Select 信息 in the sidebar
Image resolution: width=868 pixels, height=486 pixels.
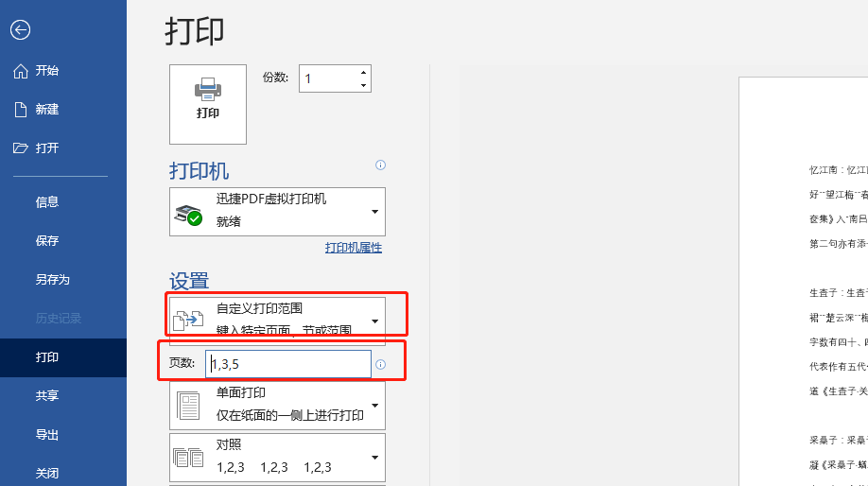(47, 201)
